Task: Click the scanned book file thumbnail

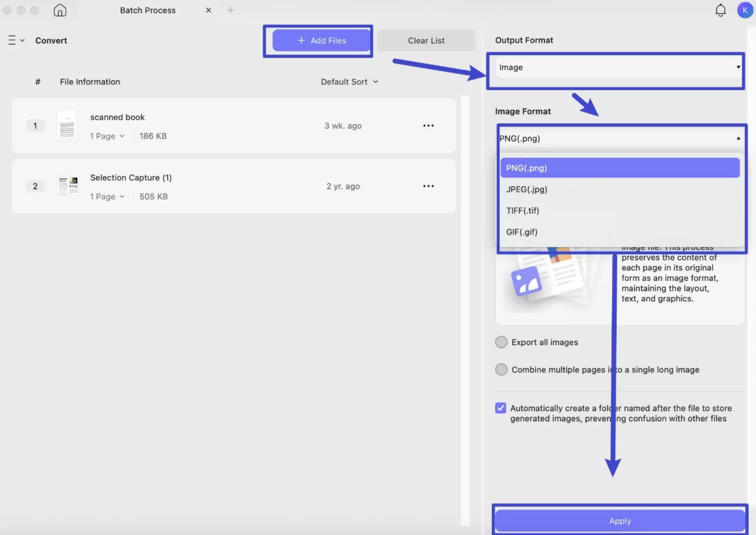Action: click(67, 126)
